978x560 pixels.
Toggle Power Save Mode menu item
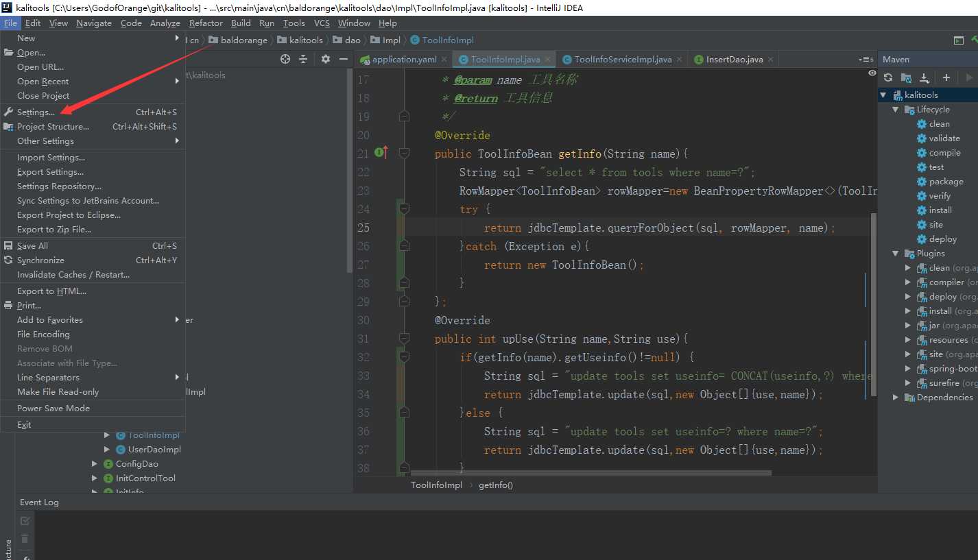[x=93, y=408]
